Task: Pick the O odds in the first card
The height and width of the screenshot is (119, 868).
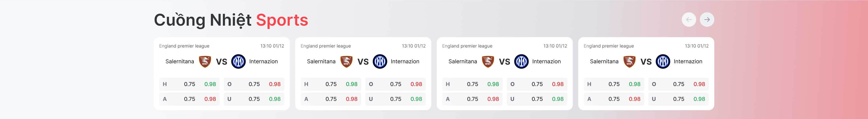Action: (x=254, y=84)
